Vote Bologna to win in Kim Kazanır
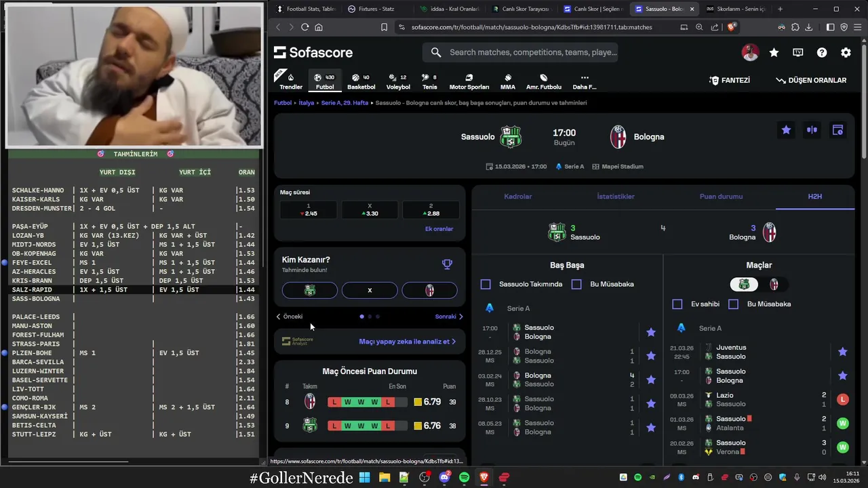 (429, 290)
